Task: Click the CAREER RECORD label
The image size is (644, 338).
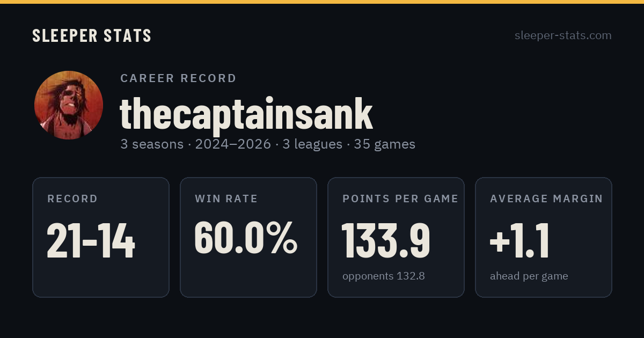Action: coord(179,78)
